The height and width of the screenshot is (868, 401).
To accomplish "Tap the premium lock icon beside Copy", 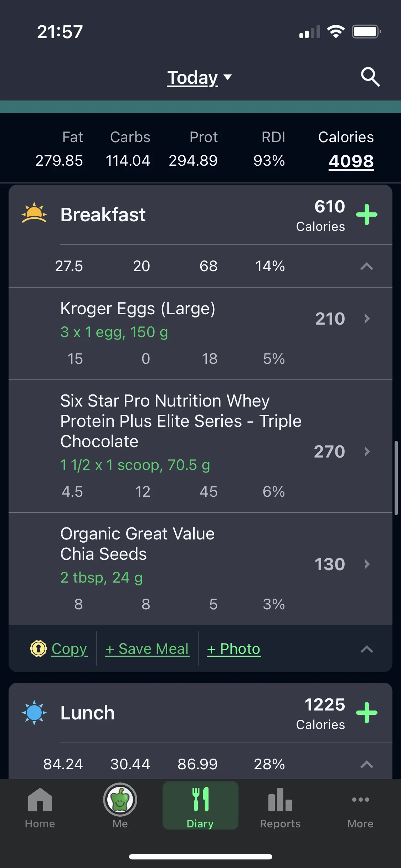I will point(38,649).
